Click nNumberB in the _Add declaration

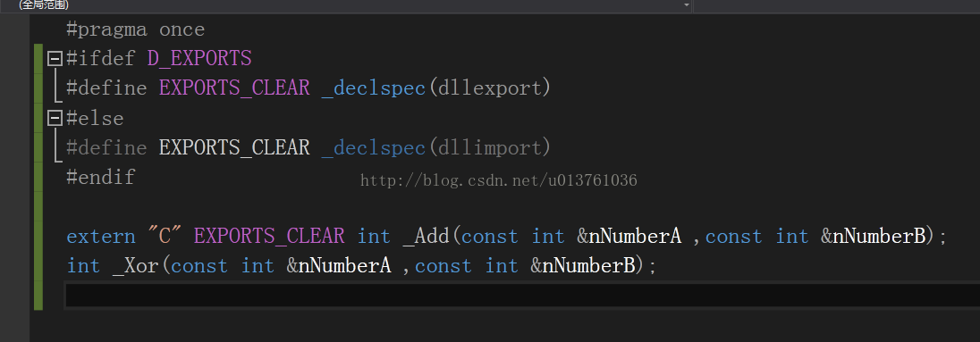coord(879,237)
